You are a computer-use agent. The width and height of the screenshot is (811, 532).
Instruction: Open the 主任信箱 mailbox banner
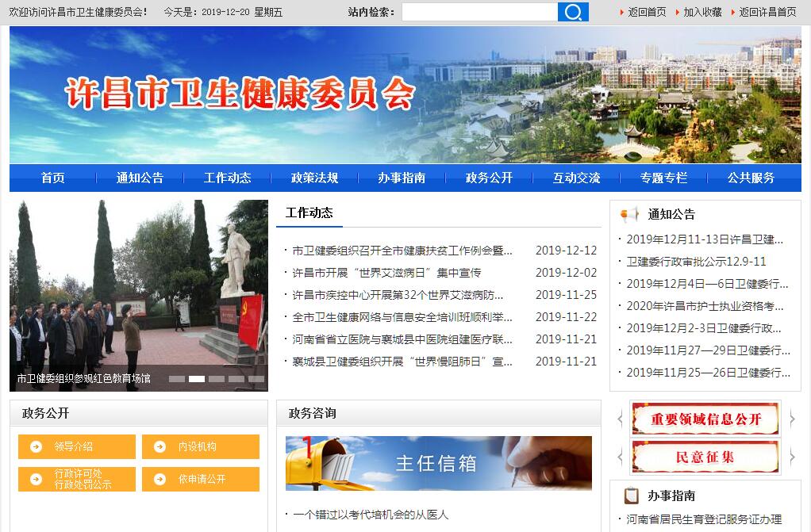pos(438,463)
